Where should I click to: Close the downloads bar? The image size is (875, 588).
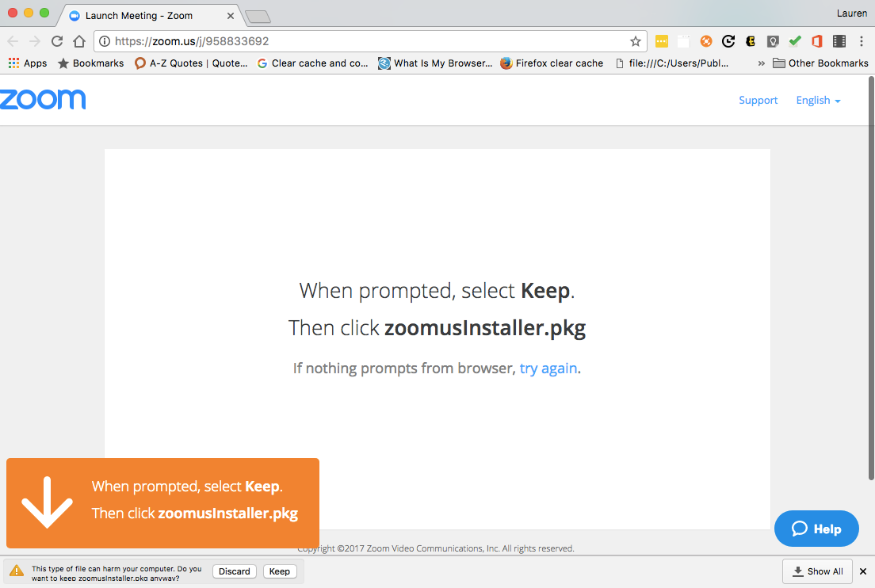tap(863, 571)
